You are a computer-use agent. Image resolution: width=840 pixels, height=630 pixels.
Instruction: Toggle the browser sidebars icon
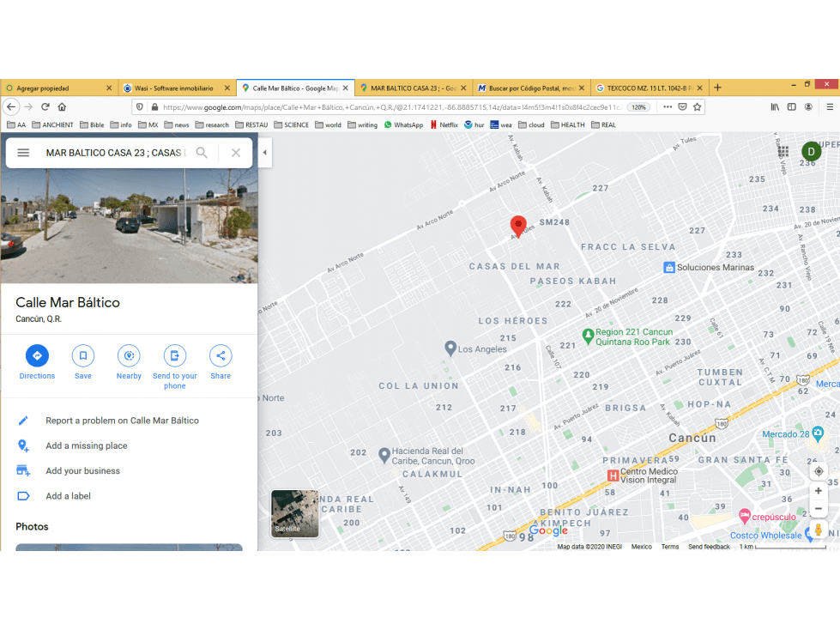click(792, 106)
